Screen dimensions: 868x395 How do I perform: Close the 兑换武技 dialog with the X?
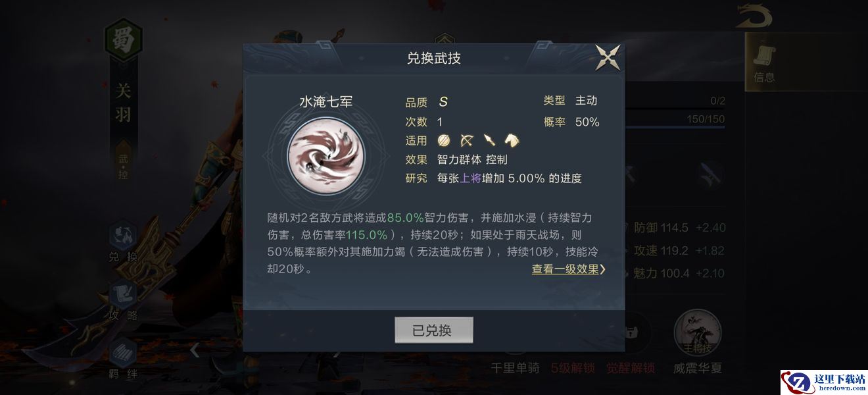[x=608, y=58]
